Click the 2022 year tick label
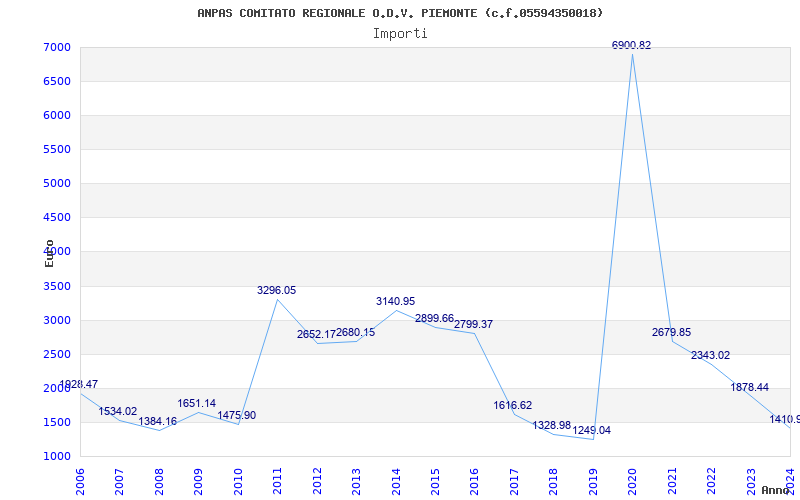The height and width of the screenshot is (500, 800). tap(711, 482)
